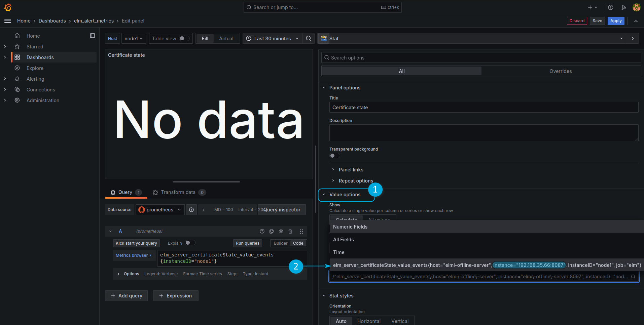
Task: Duplicate query A with the copy icon
Action: click(x=272, y=231)
